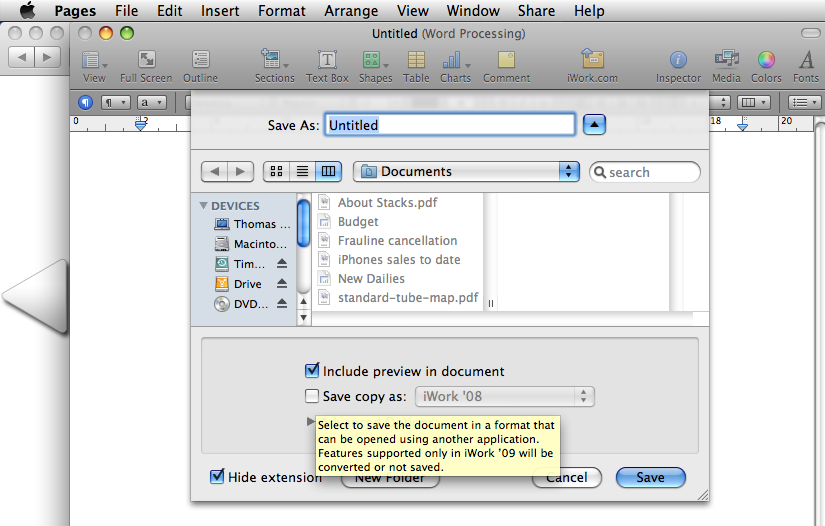Eject the Tim... backup volume
825x526 pixels.
[x=282, y=264]
